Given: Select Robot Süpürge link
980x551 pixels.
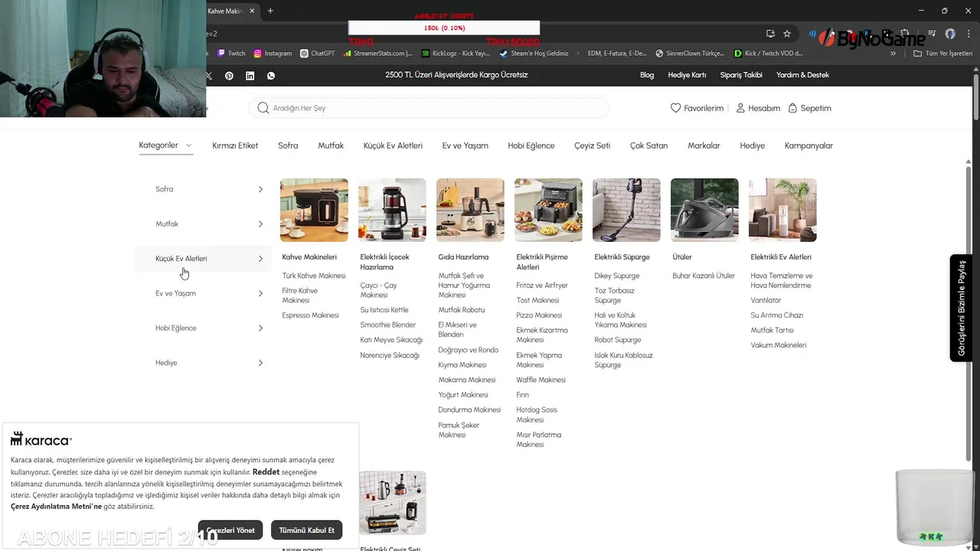Looking at the screenshot, I should tap(618, 340).
